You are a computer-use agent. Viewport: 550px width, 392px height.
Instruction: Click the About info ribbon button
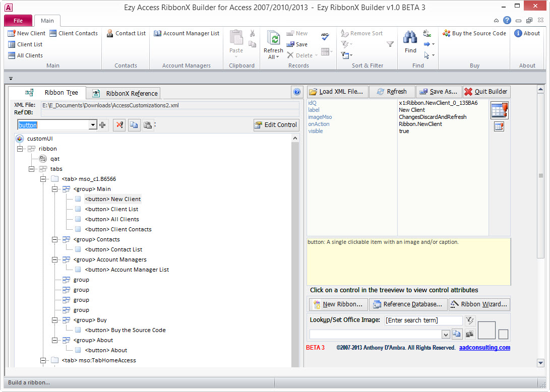tap(527, 33)
